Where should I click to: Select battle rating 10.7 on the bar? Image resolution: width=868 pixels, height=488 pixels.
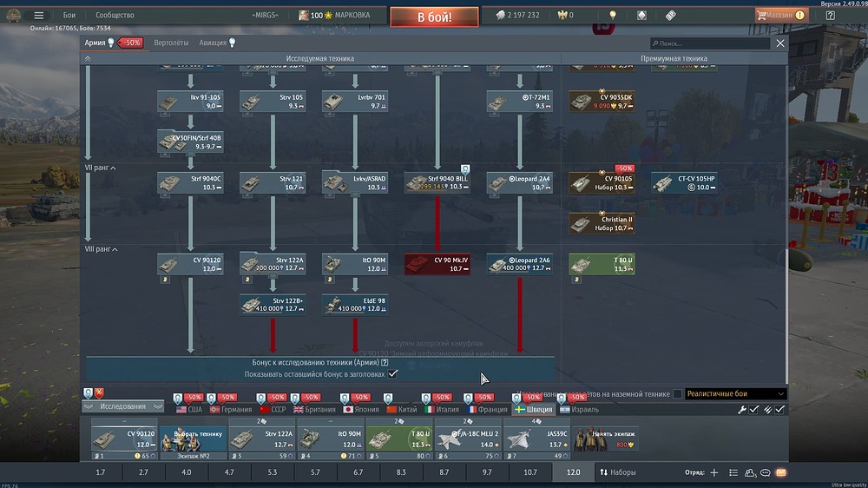529,472
